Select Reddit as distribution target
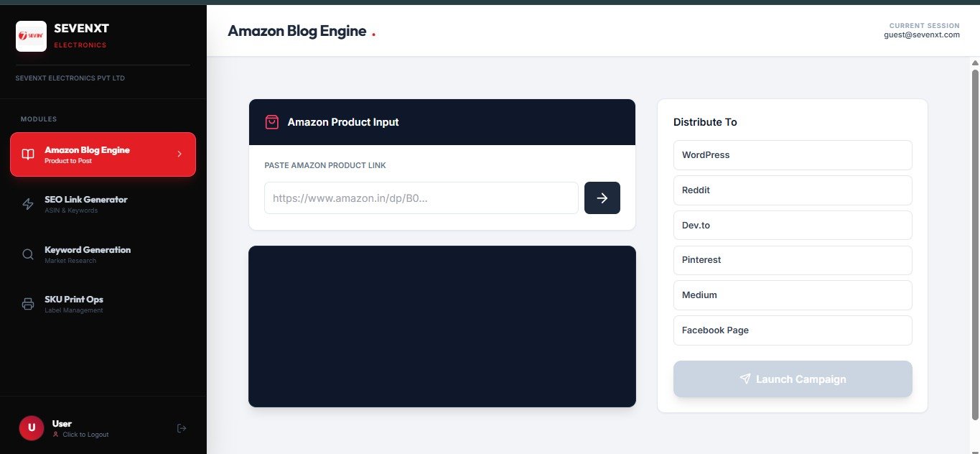 tap(793, 190)
